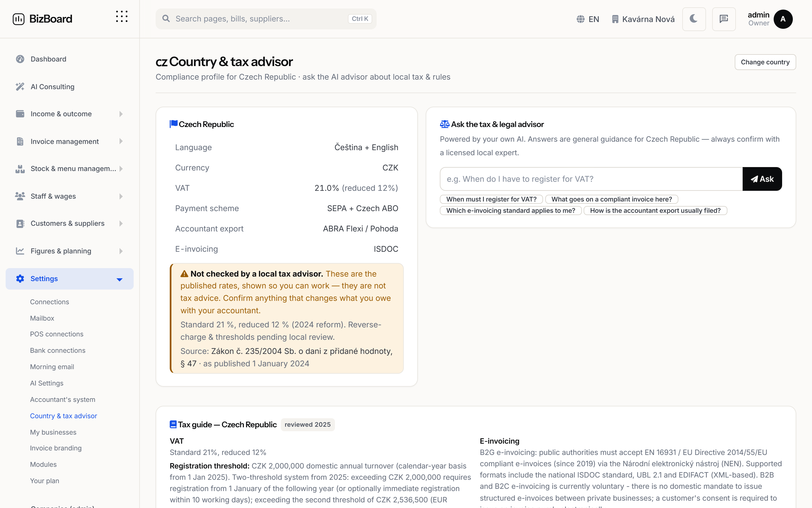Open Connections settings page
812x508 pixels.
tap(49, 302)
